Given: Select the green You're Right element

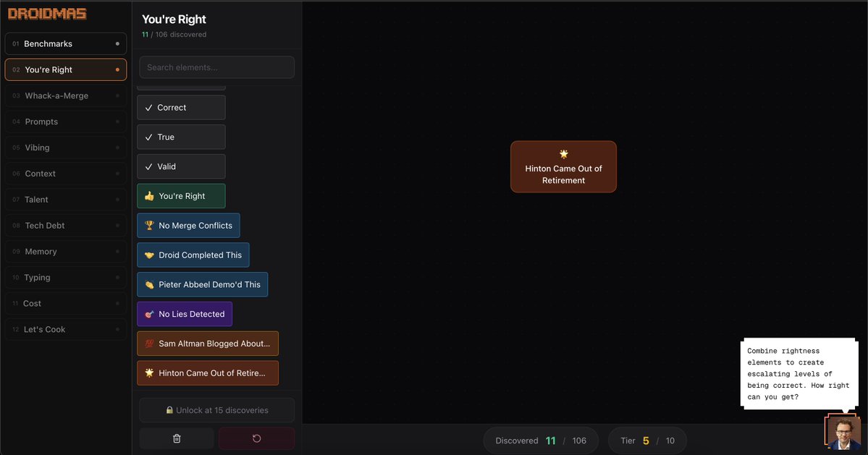Looking at the screenshot, I should tap(181, 196).
